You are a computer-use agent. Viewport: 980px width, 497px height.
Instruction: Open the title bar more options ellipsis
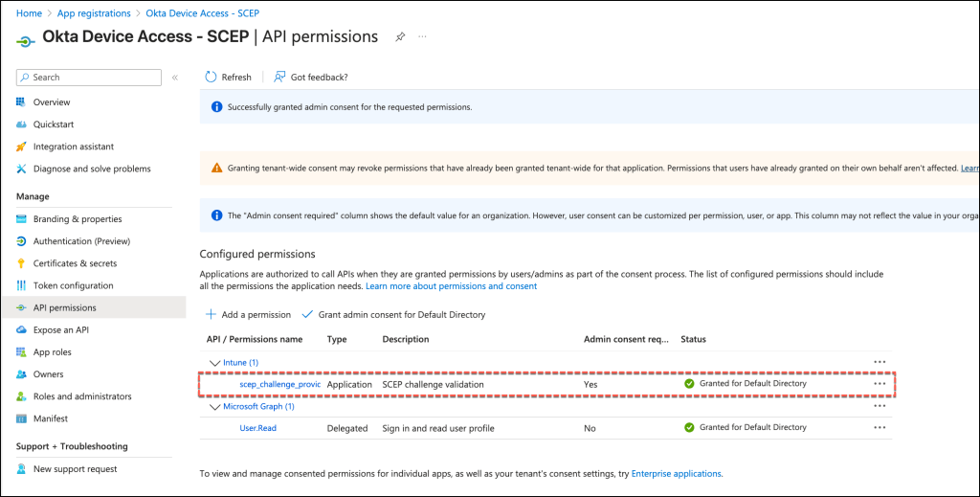423,37
